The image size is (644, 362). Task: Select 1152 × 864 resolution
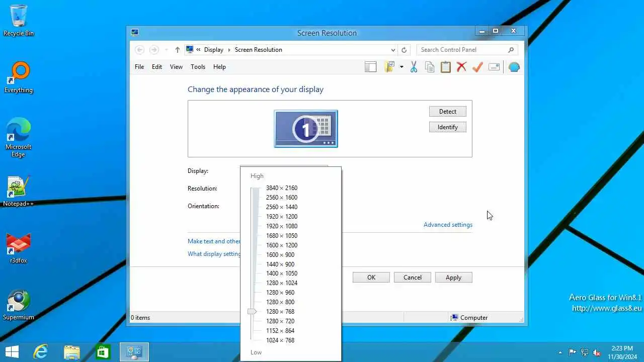coord(280,331)
